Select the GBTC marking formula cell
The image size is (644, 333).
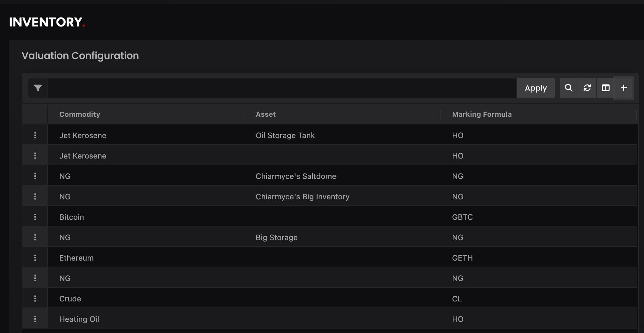click(462, 217)
